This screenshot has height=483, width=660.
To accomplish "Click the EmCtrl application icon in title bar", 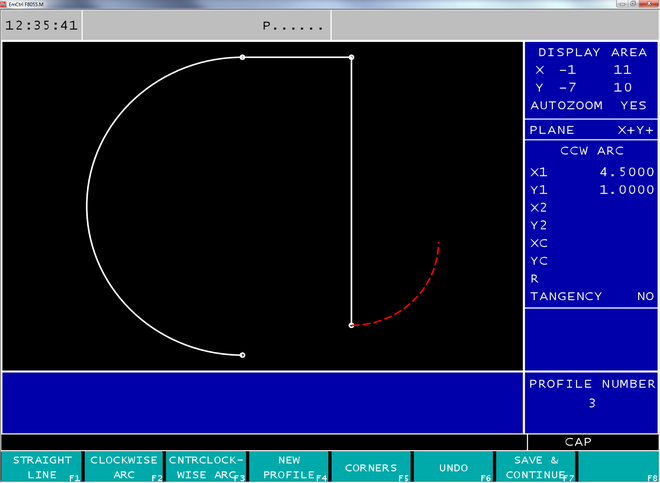I will point(5,4).
